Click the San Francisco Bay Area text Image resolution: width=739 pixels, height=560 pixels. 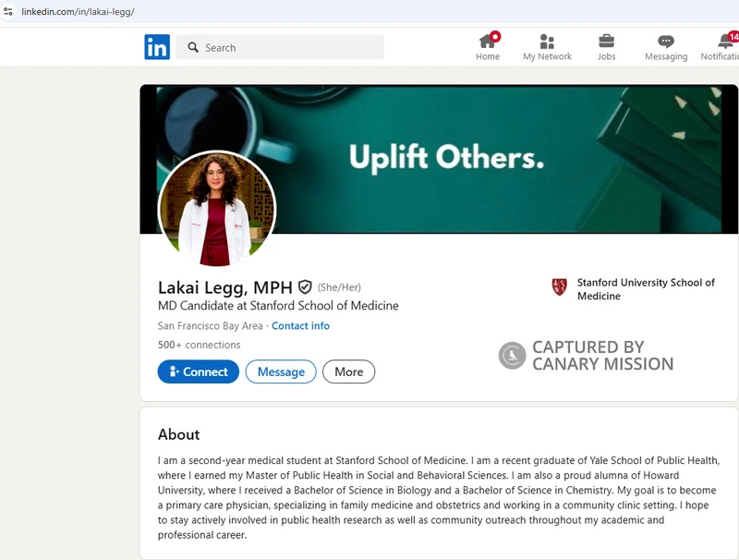[x=211, y=325]
